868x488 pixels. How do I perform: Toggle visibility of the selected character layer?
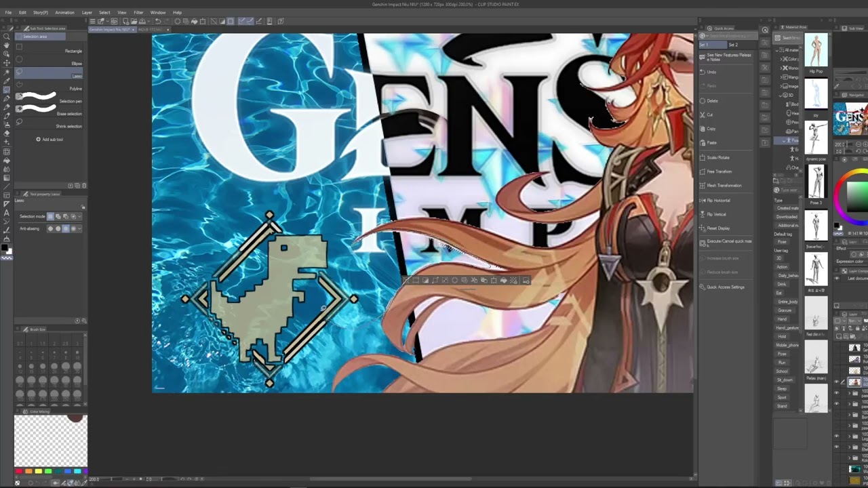pos(836,382)
